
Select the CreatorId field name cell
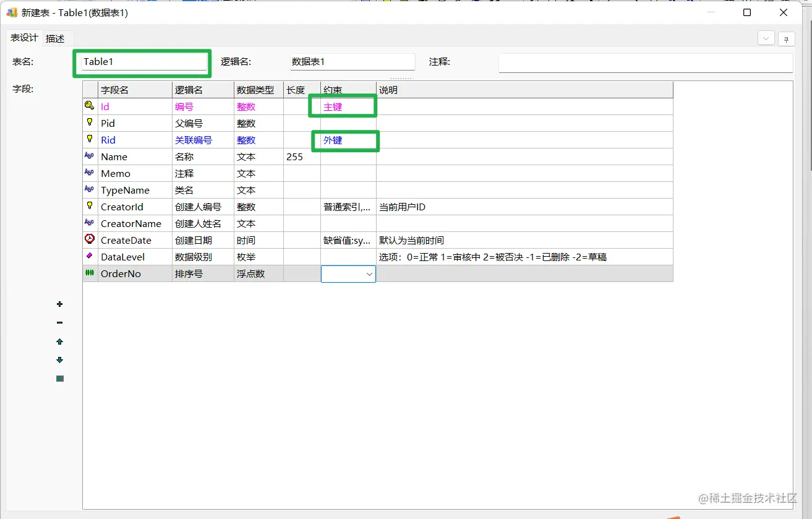click(135, 207)
